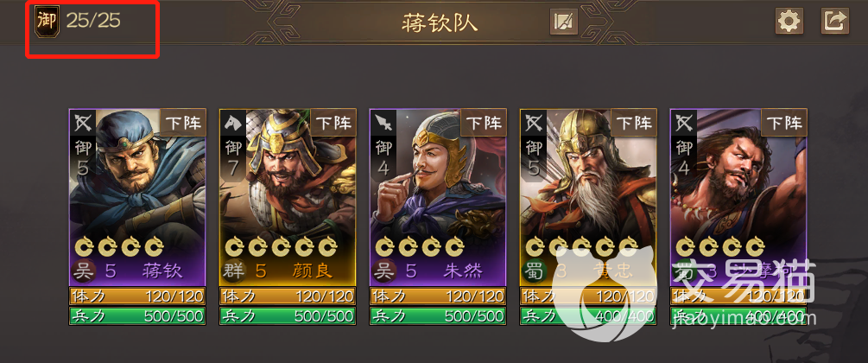The height and width of the screenshot is (363, 868).
Task: Click the edit team name icon
Action: 564,22
